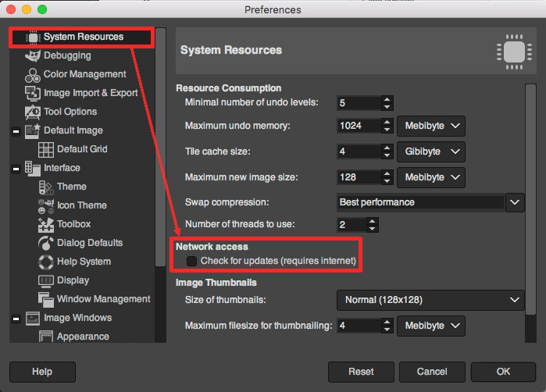Collapse the Interface tree node

tap(16, 169)
